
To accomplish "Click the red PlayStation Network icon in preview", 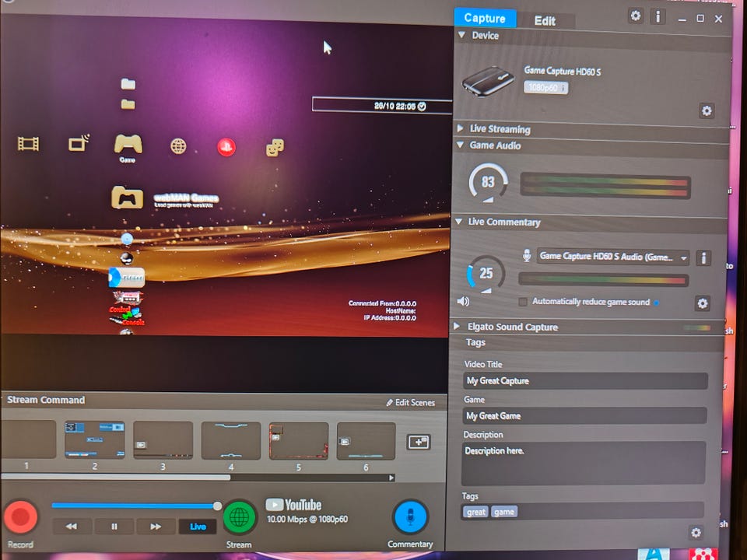I will click(226, 147).
